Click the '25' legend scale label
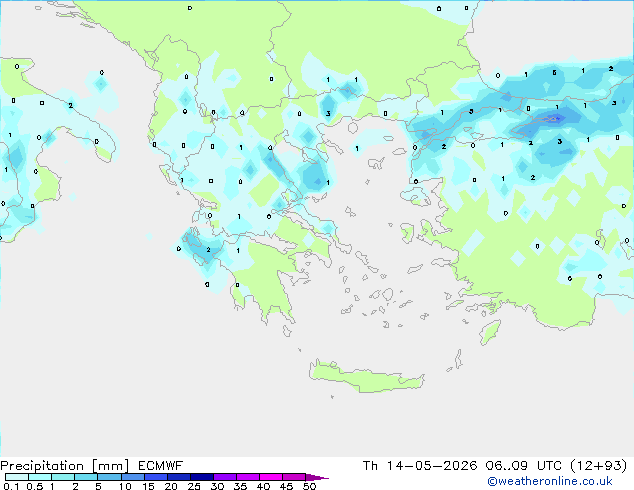634x490 pixels. pyautogui.click(x=194, y=486)
